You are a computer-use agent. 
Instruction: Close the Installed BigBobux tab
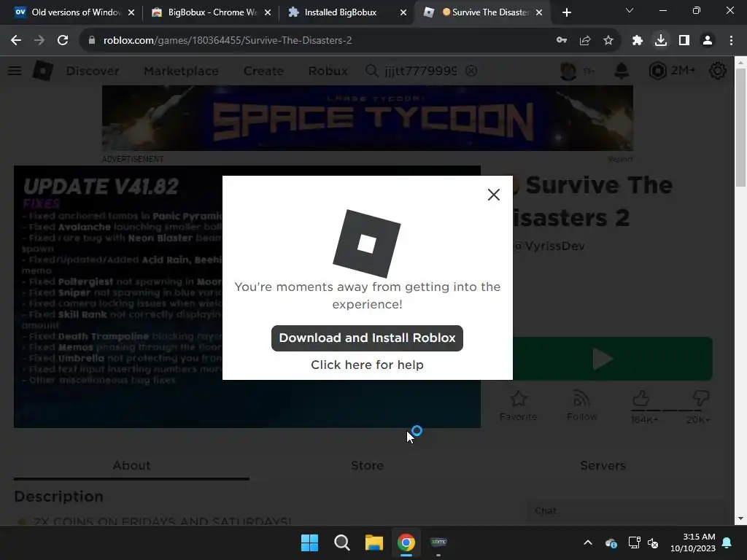403,12
